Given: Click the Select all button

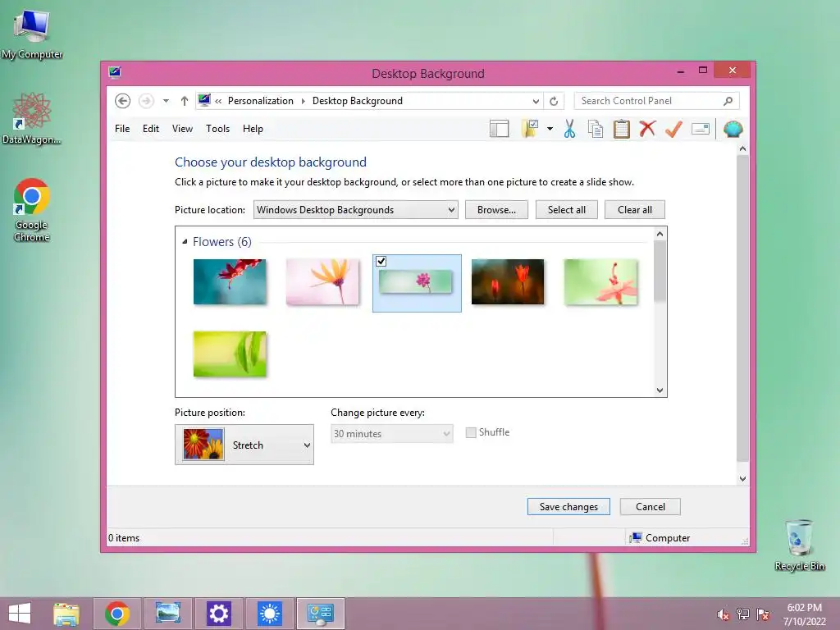Looking at the screenshot, I should [566, 209].
